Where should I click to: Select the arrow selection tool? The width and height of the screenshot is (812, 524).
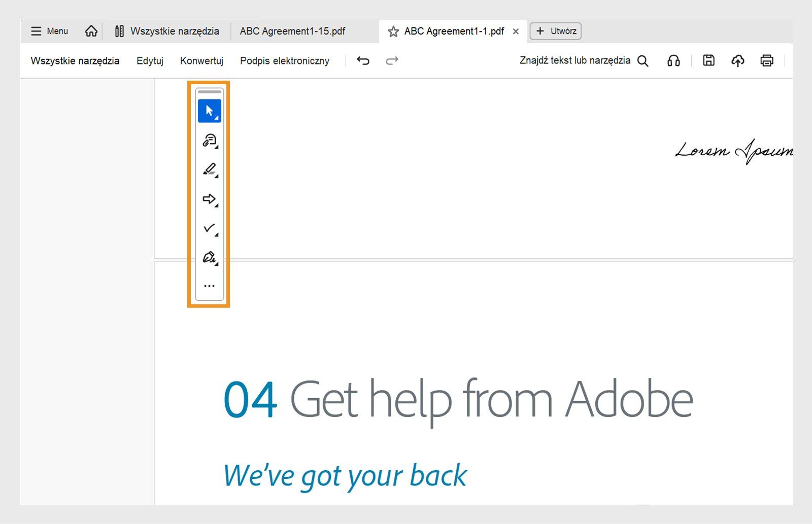pos(209,111)
